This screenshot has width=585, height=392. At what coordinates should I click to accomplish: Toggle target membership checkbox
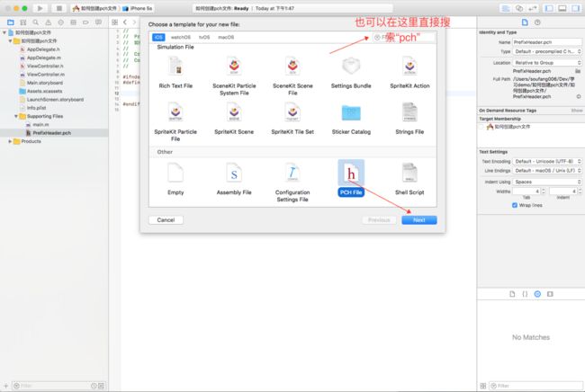tap(481, 127)
